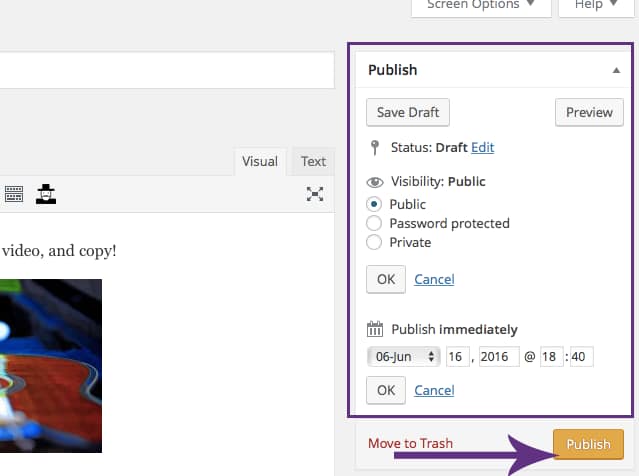The image size is (639, 476).
Task: Switch to the Text editor tab
Action: coord(313,162)
